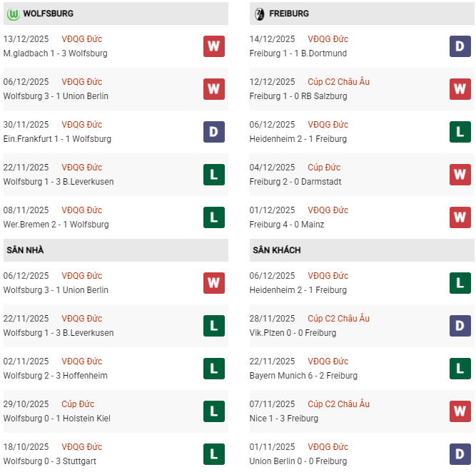Screen dimensions: 476x472
Task: Open the SÂN NHÀ home matches header
Action: (x=25, y=250)
